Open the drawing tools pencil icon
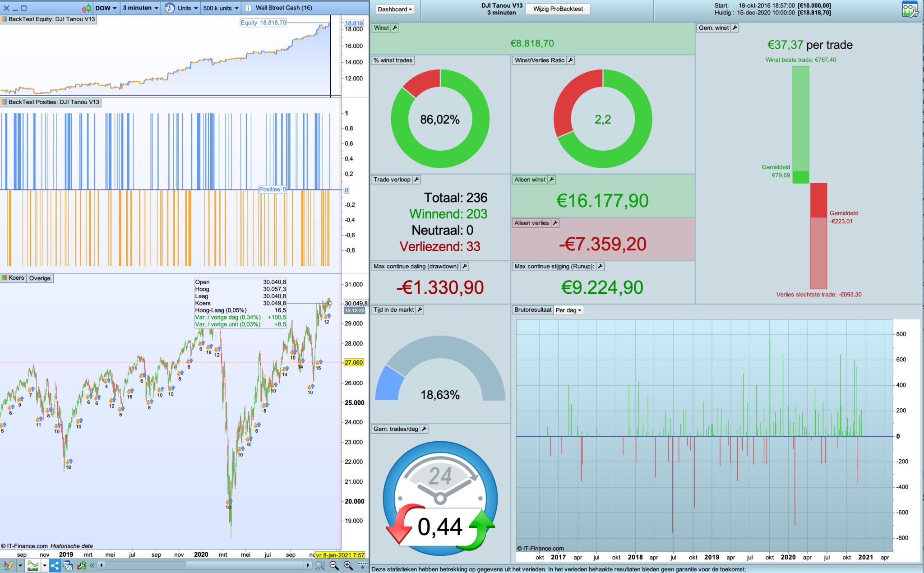Viewport: 924px width, 573px height. click(x=8, y=565)
